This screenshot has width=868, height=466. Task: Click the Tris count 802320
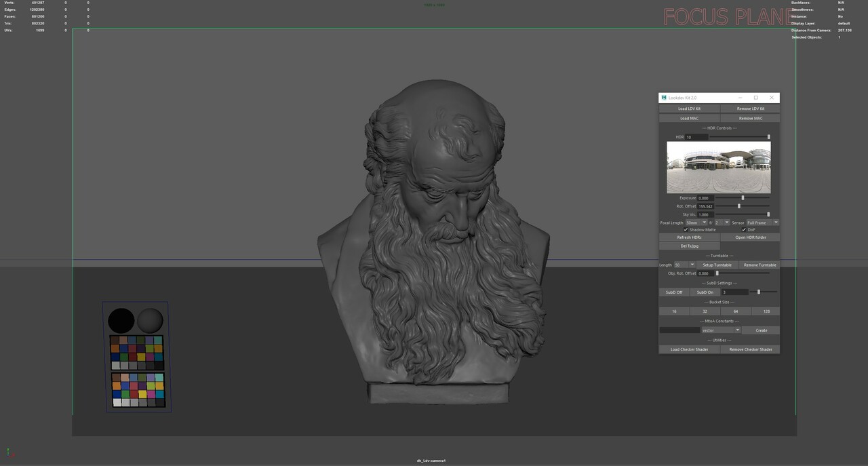(x=38, y=23)
